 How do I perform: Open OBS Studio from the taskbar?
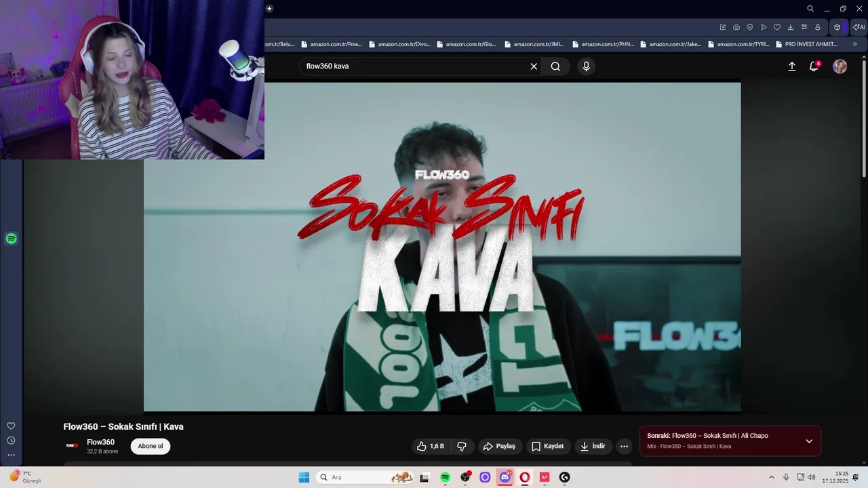465,477
